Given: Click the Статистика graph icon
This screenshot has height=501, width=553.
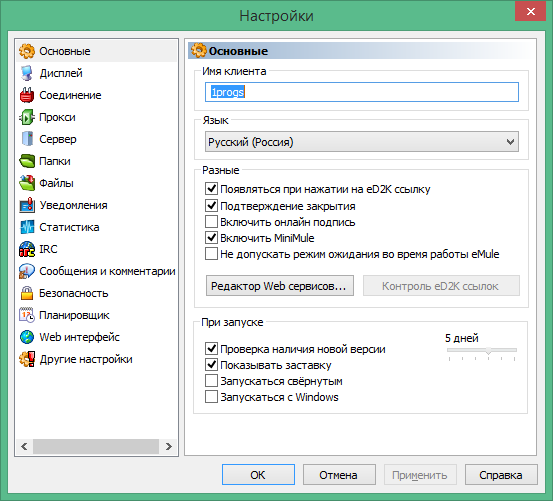Looking at the screenshot, I should pyautogui.click(x=27, y=227).
